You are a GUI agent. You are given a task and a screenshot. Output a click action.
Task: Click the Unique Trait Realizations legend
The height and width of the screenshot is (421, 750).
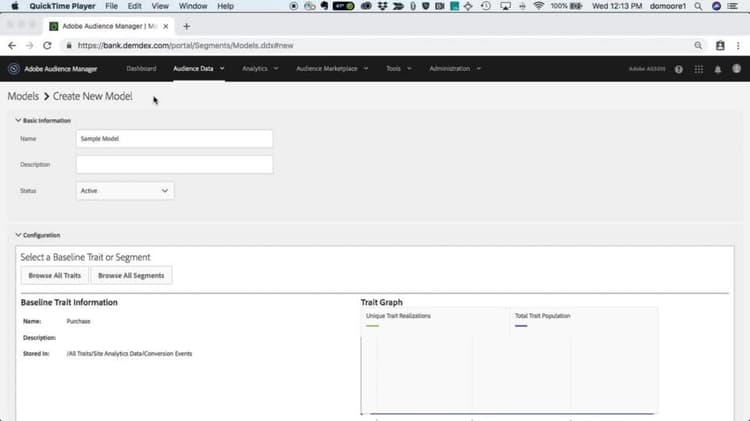tap(398, 316)
